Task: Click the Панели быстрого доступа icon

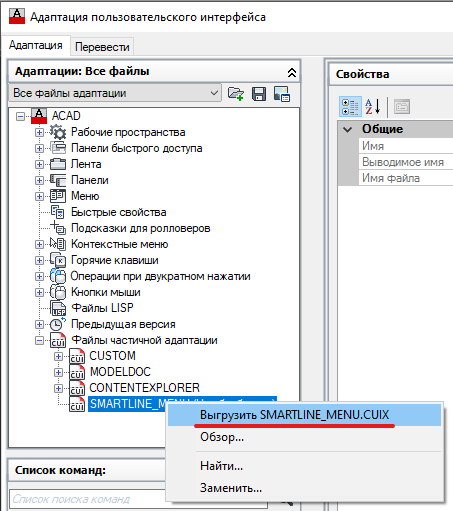Action: tap(58, 148)
